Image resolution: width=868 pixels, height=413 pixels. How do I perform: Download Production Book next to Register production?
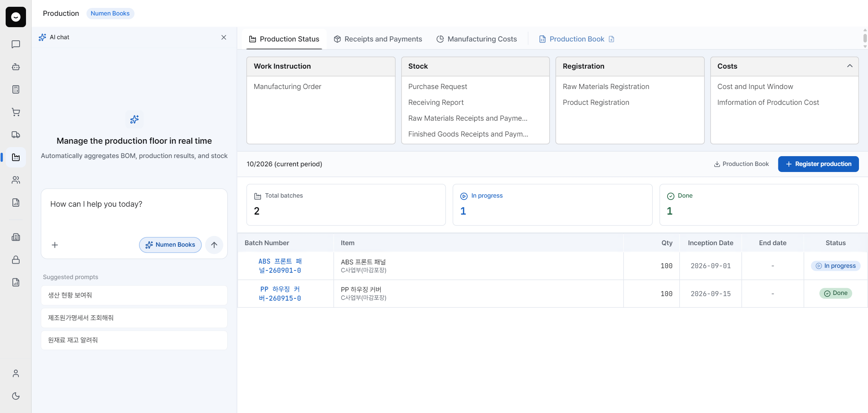tap(741, 164)
